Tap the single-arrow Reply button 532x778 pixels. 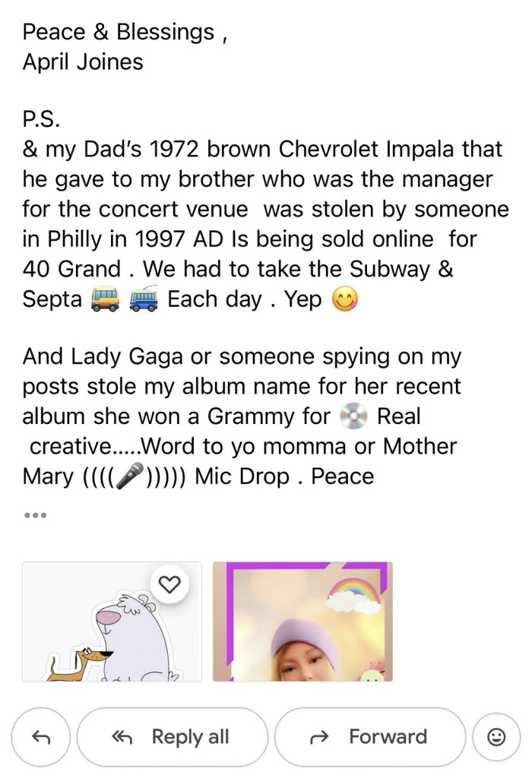42,736
